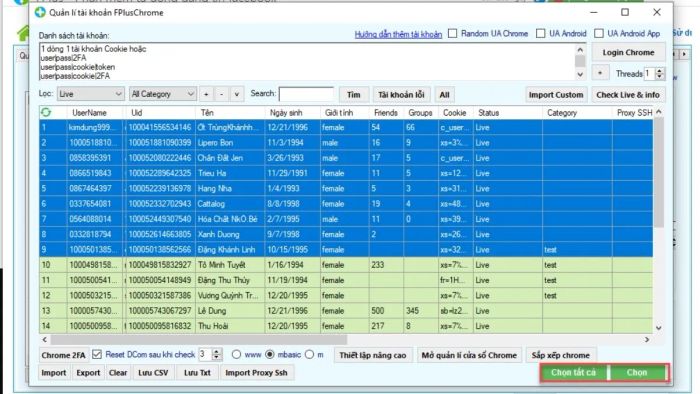
Task: Open Thiết lập nâng cao settings
Action: pyautogui.click(x=373, y=355)
